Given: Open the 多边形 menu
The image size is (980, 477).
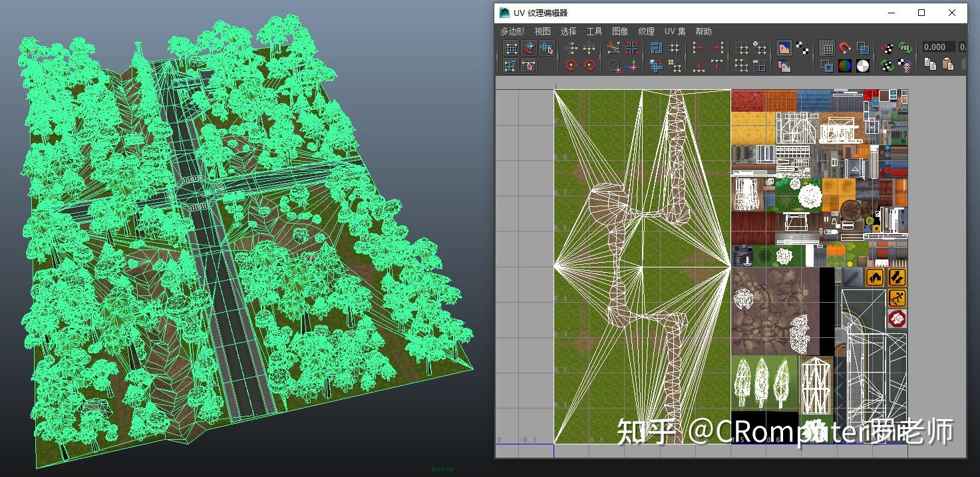Looking at the screenshot, I should click(x=512, y=31).
